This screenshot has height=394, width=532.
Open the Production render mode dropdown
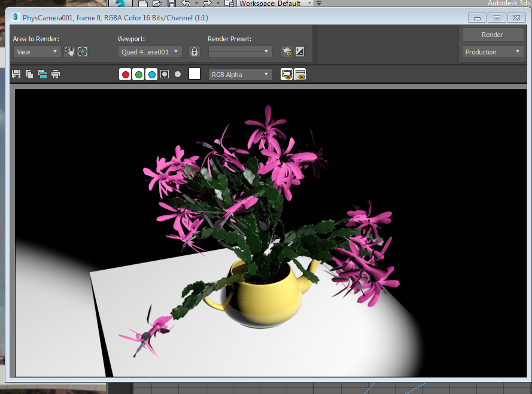pos(493,52)
